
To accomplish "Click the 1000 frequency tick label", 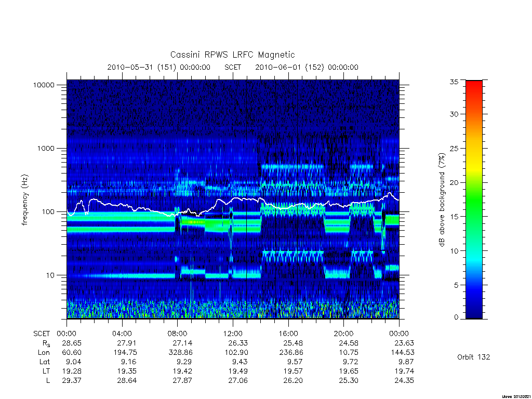I will pos(46,148).
